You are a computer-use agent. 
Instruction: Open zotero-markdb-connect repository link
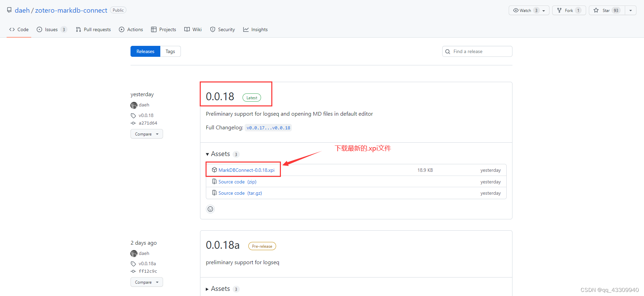coord(71,10)
